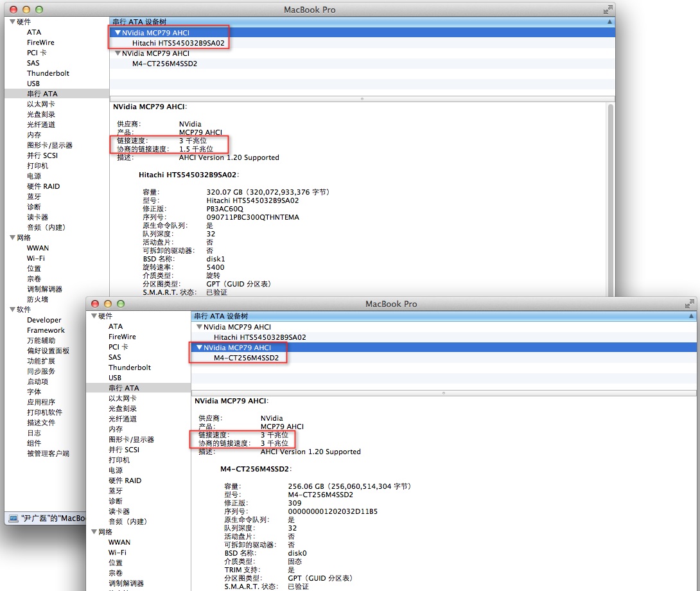Open Thunderbolt in the back window sidebar
Image resolution: width=700 pixels, height=591 pixels.
pos(48,73)
